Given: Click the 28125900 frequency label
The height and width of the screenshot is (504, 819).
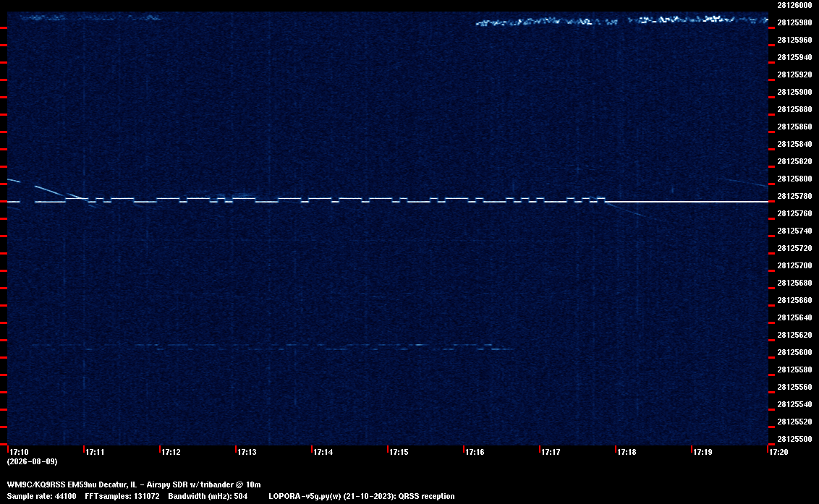Looking at the screenshot, I should click(x=794, y=92).
